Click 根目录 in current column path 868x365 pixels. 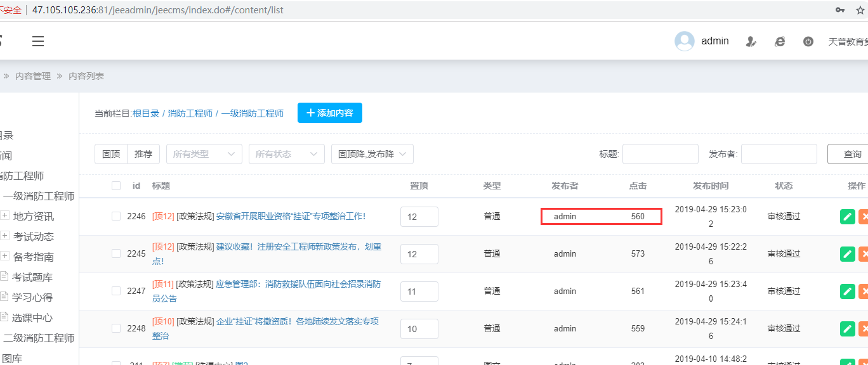coord(146,113)
